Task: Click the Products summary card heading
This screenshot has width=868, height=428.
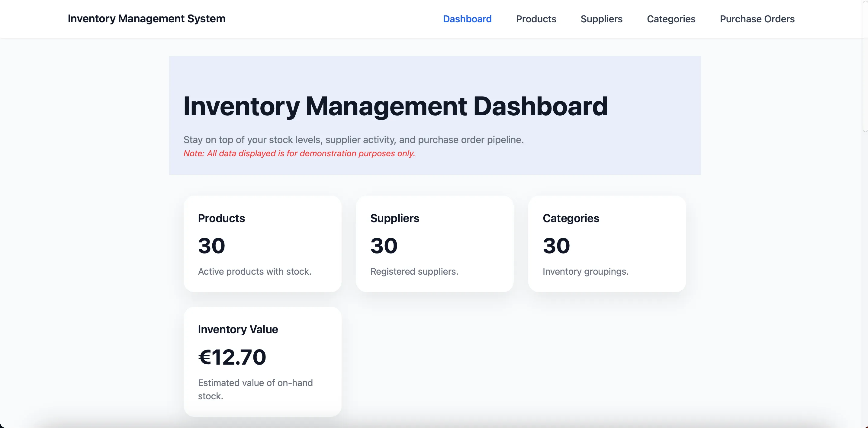Action: coord(221,218)
